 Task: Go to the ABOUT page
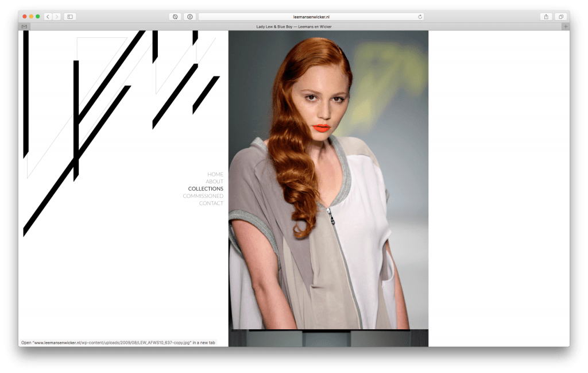pyautogui.click(x=214, y=182)
